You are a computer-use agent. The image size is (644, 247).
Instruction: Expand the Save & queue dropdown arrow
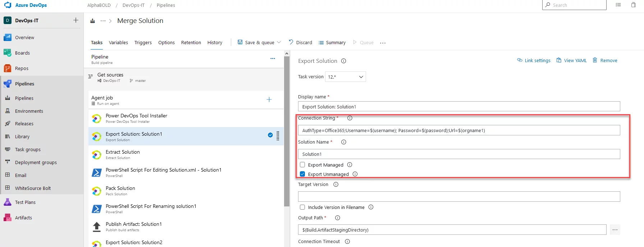[x=279, y=42]
